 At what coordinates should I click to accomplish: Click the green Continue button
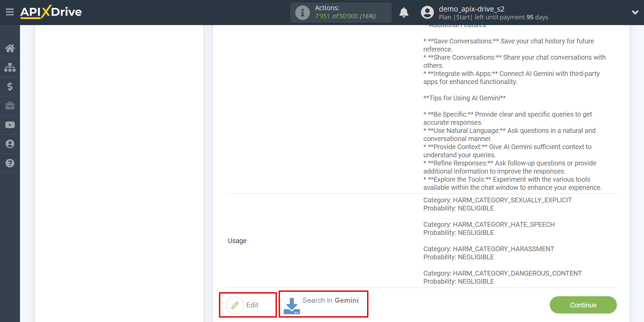[x=583, y=305]
